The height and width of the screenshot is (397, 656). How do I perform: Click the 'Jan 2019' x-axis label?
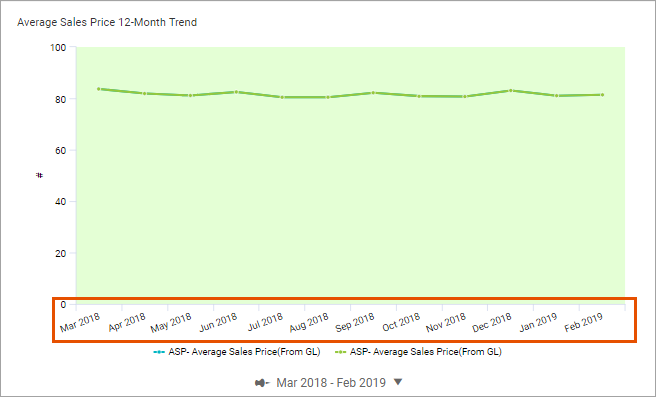[538, 323]
